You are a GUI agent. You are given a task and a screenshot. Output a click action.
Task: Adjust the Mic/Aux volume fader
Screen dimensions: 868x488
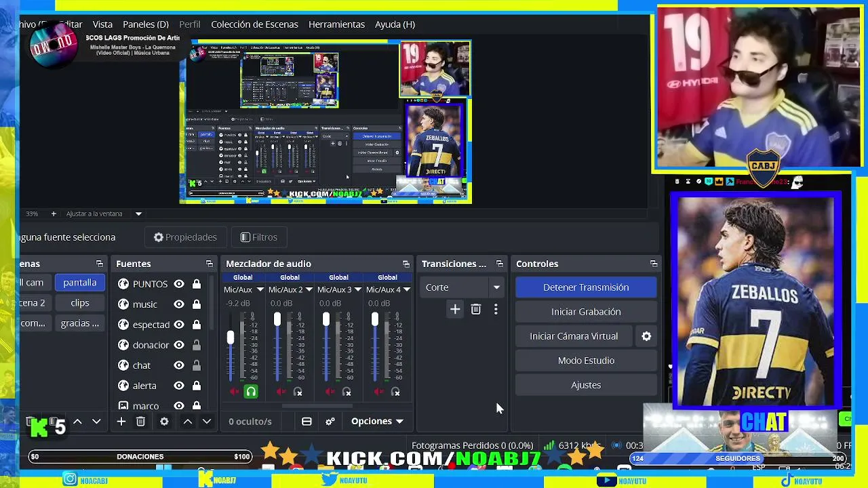pos(231,337)
